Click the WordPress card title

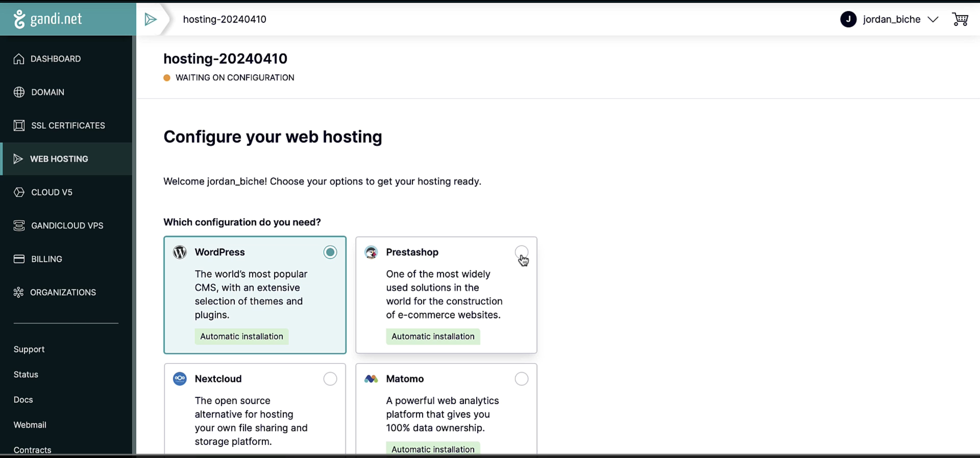219,252
